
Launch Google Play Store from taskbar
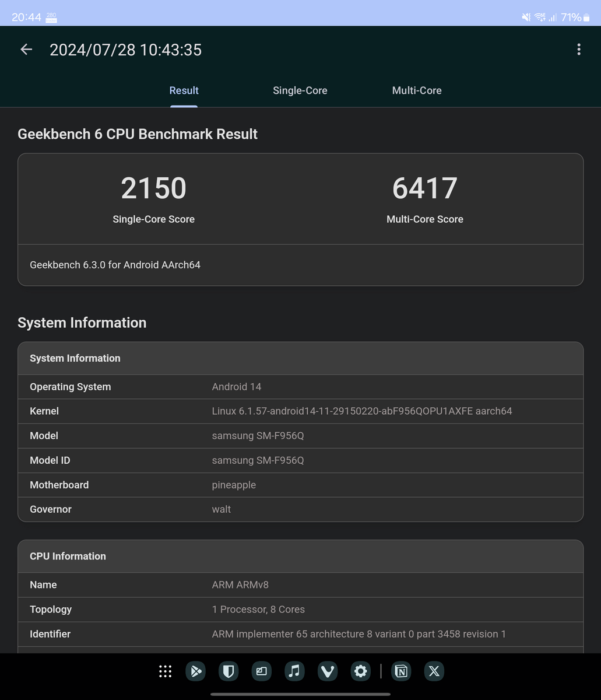pos(196,671)
